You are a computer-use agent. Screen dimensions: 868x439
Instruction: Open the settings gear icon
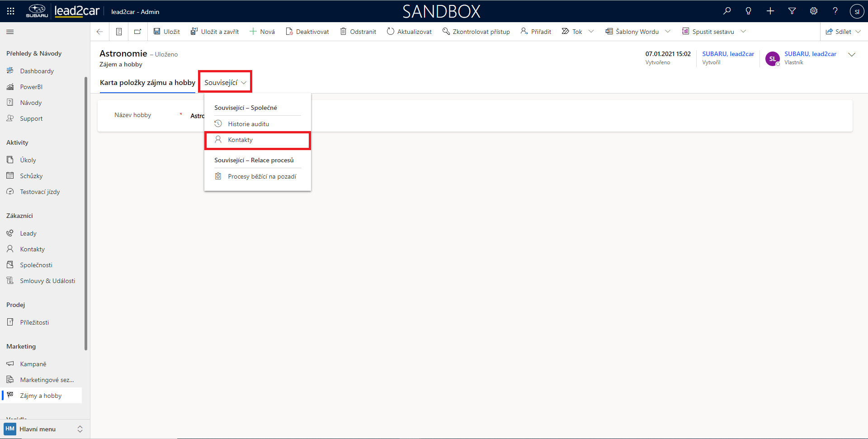(814, 11)
